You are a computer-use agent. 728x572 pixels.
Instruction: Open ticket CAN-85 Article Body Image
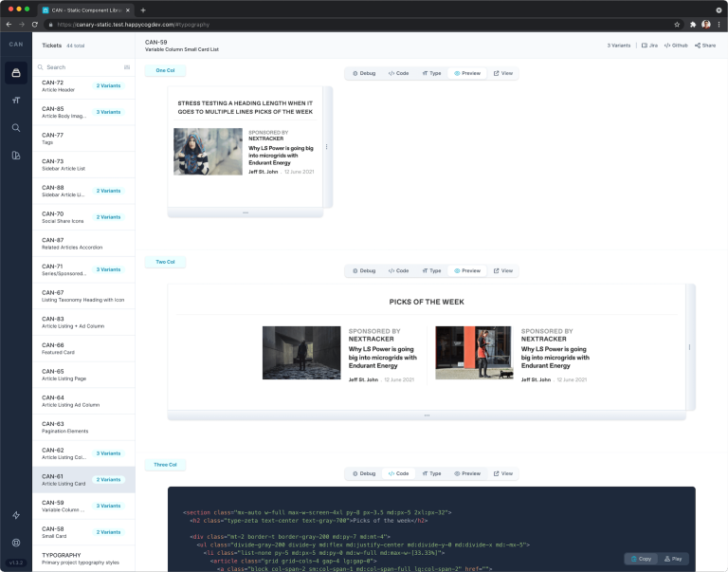point(83,112)
